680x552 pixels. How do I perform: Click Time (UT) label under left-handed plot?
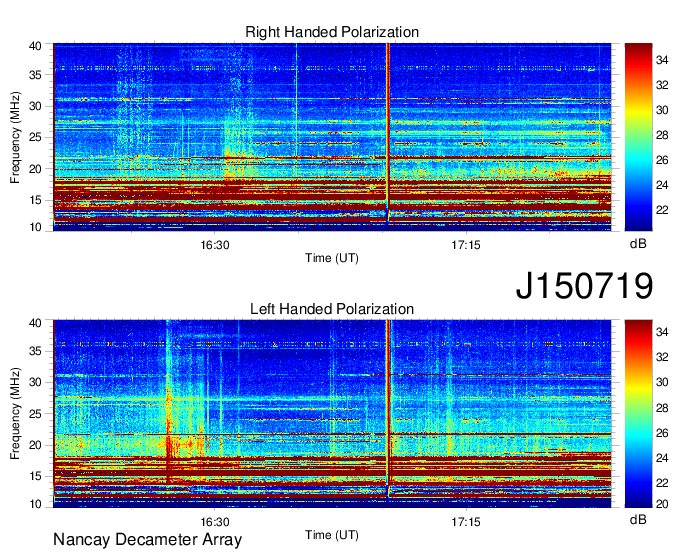pyautogui.click(x=332, y=535)
